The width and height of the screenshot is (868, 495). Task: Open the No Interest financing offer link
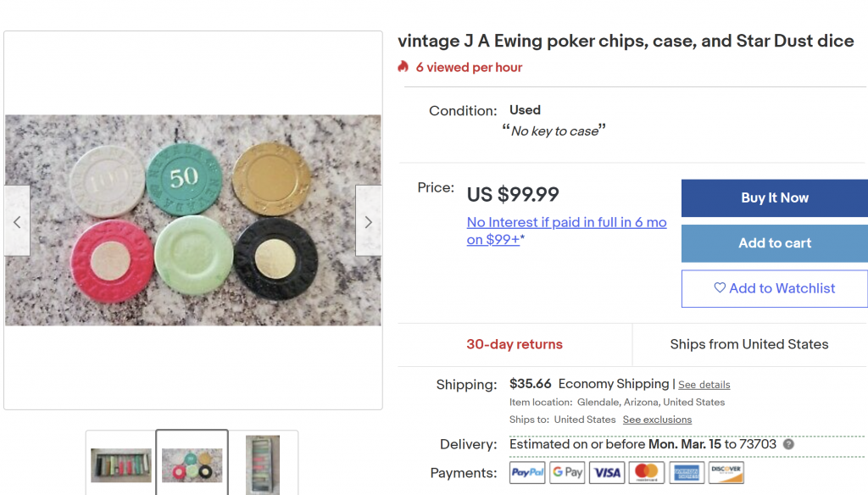[566, 231]
